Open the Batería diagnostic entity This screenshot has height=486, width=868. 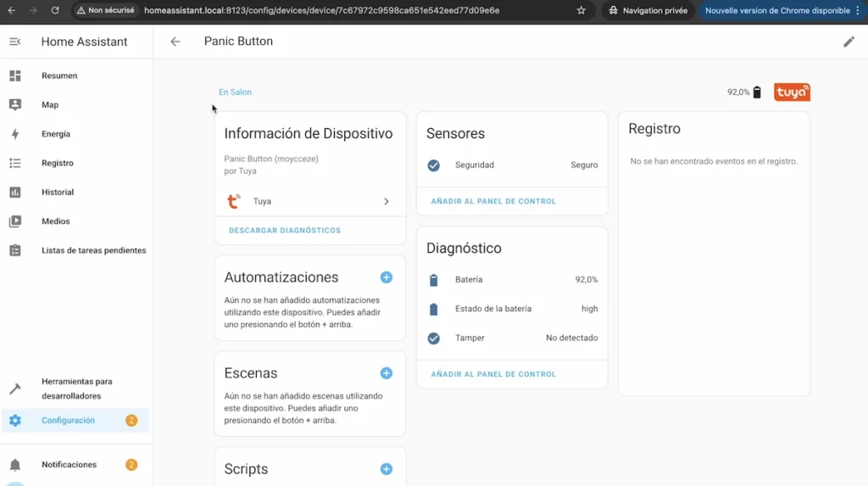(x=512, y=280)
